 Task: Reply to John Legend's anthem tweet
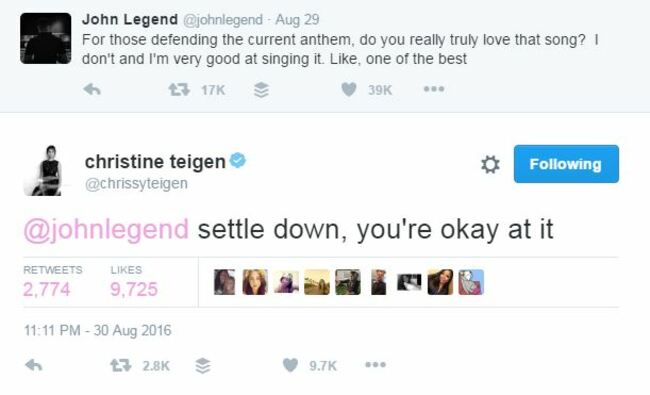(92, 89)
